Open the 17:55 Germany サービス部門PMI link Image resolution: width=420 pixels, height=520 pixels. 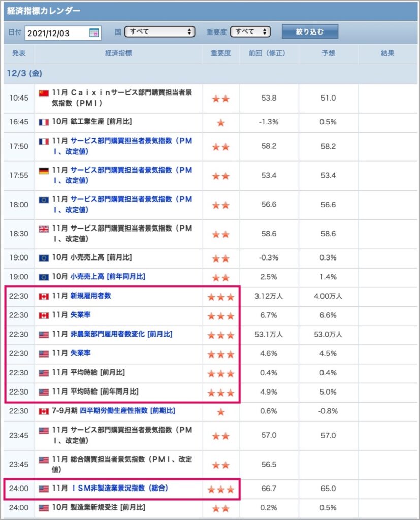pos(122,175)
